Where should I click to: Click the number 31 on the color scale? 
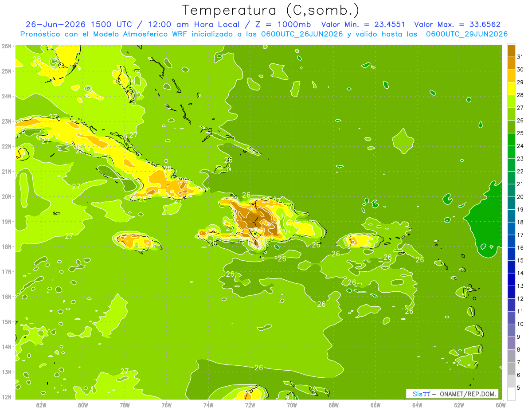pos(520,56)
